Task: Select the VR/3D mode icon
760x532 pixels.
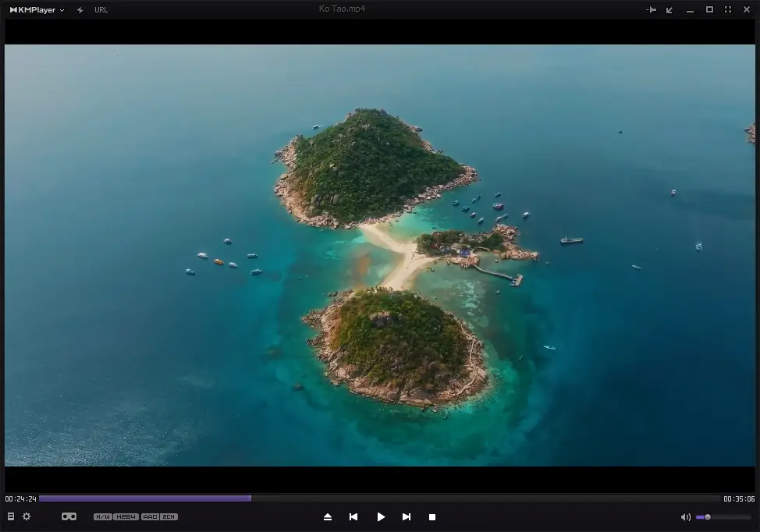Action: point(69,516)
